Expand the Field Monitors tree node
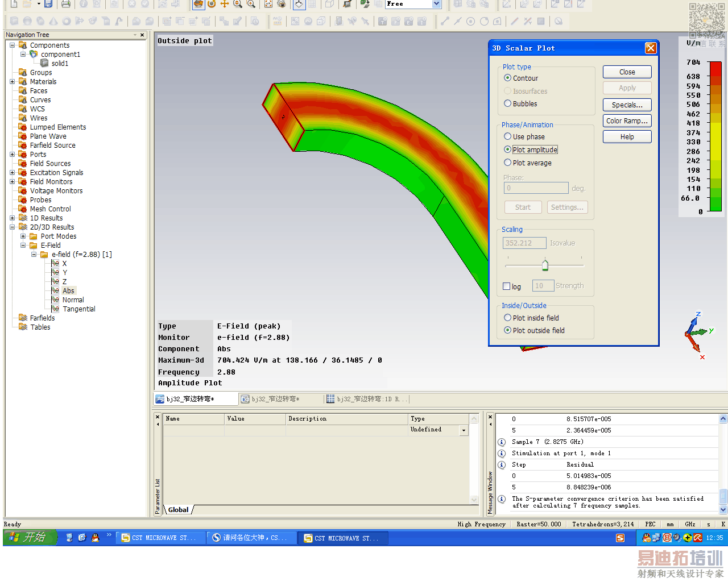 12,181
